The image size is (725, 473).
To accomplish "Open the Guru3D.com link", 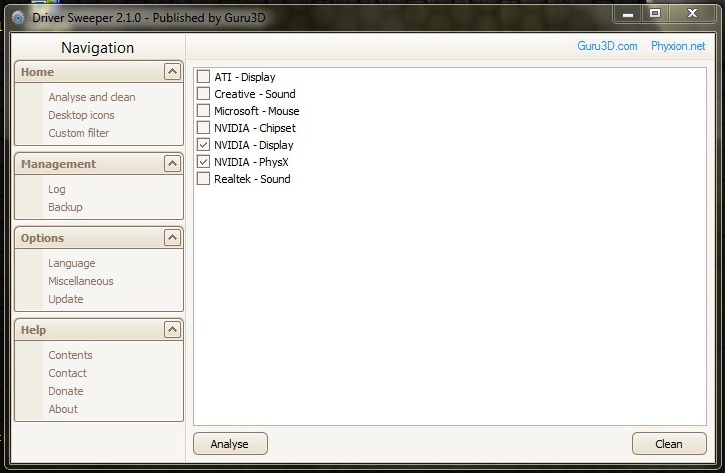I will [x=607, y=46].
